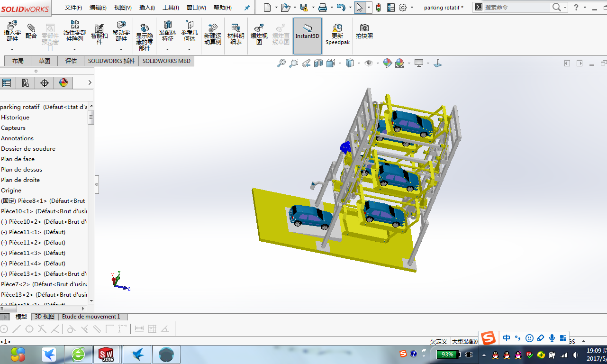
Task: Select Plan de face in the tree
Action: (18, 159)
